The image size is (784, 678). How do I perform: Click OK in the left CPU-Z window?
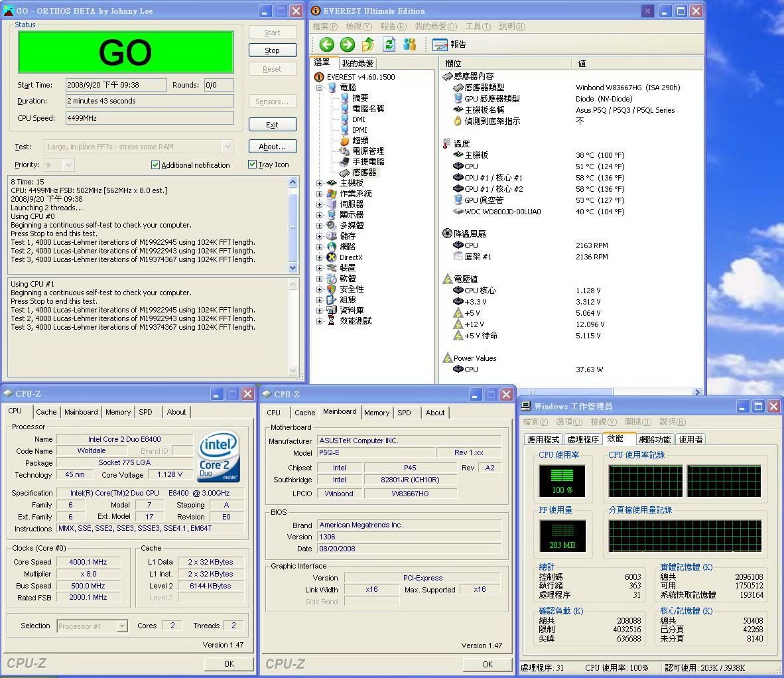(229, 663)
